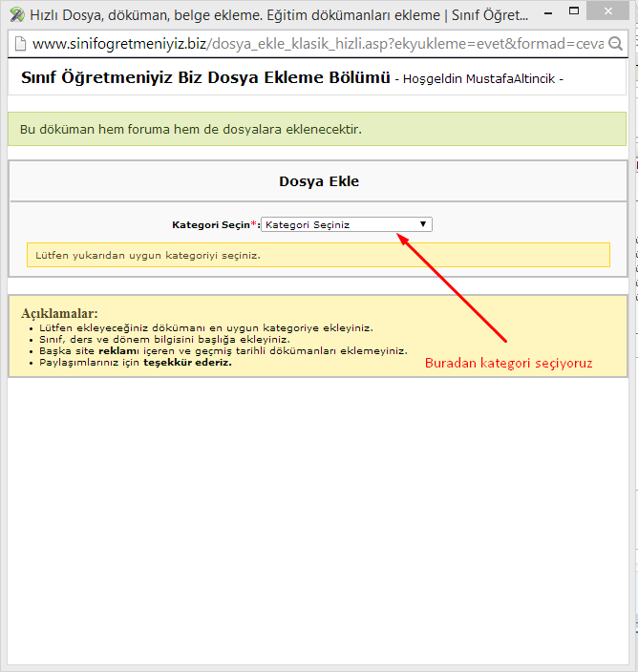The image size is (638, 672).
Task: Click the 'Kategori Seçin' field label
Action: click(x=210, y=225)
